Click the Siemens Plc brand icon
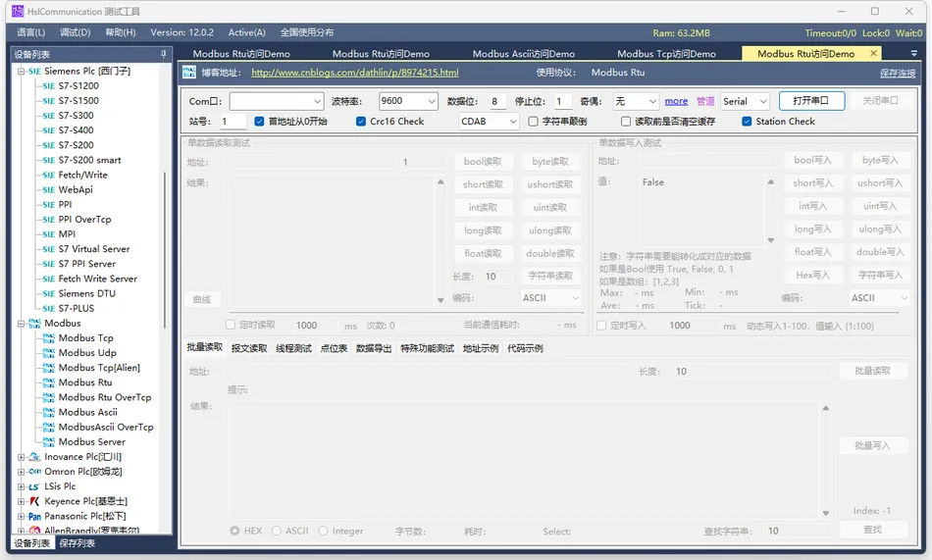Image resolution: width=932 pixels, height=560 pixels. tap(34, 72)
